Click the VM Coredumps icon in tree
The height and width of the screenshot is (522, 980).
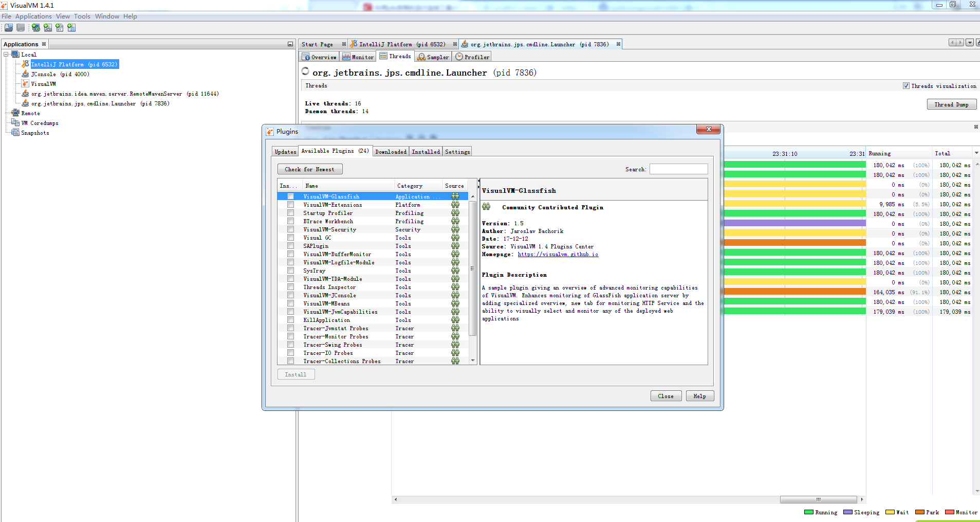[15, 123]
